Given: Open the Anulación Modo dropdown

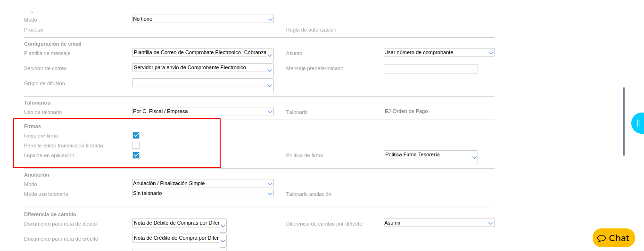Looking at the screenshot, I should [x=270, y=184].
